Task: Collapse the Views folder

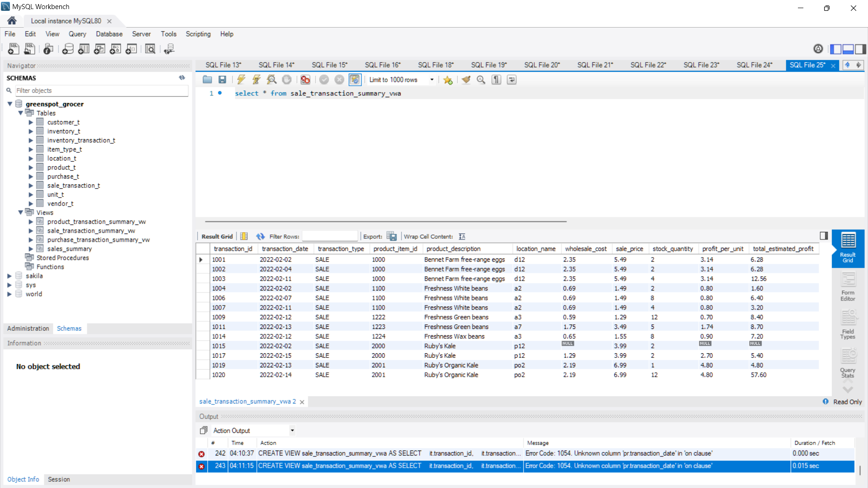Action: pos(20,212)
